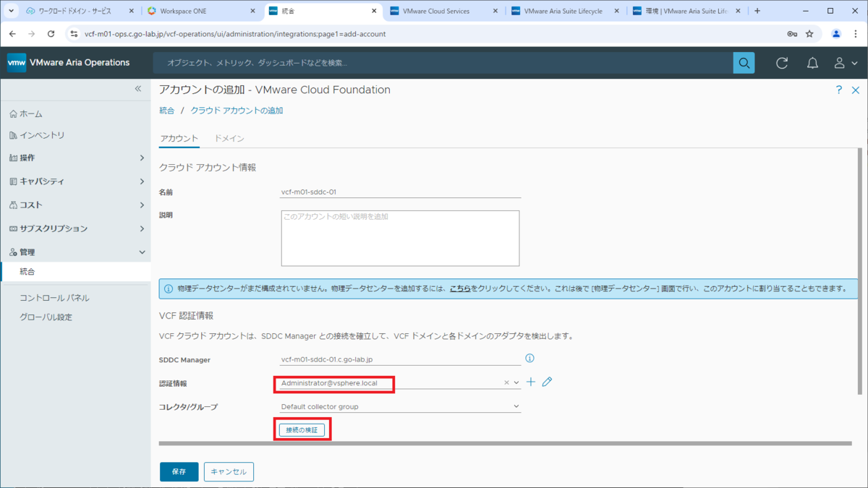Click the search magnifier button
This screenshot has width=868, height=488.
[x=744, y=63]
